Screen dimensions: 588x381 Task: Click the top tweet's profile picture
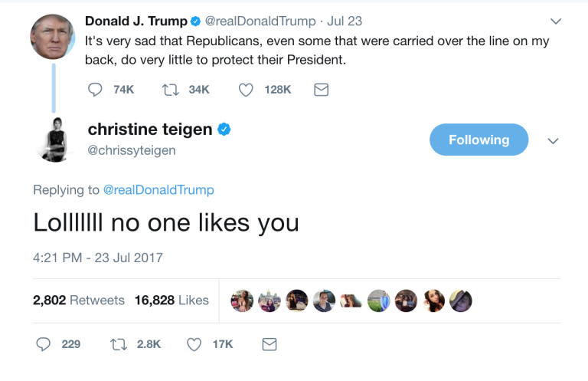(x=53, y=38)
